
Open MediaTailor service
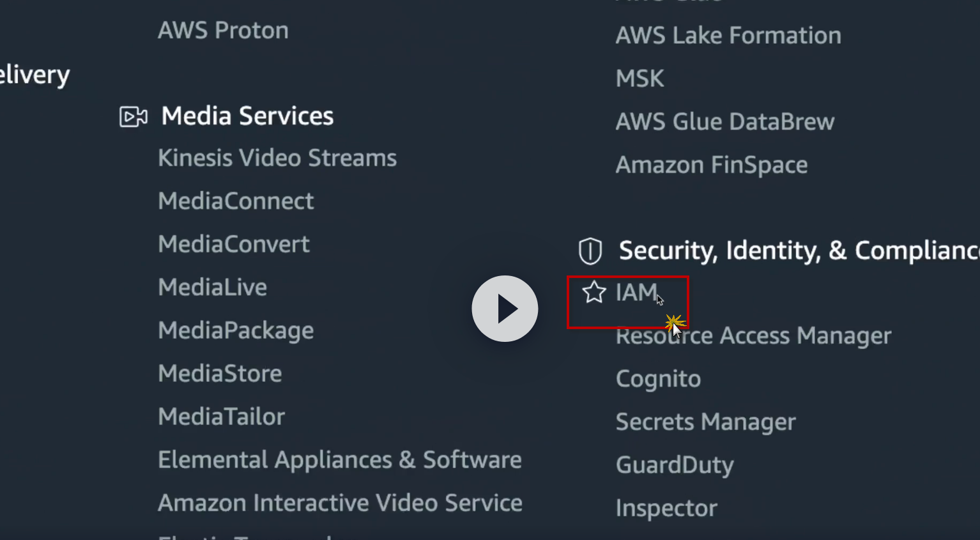(x=221, y=417)
